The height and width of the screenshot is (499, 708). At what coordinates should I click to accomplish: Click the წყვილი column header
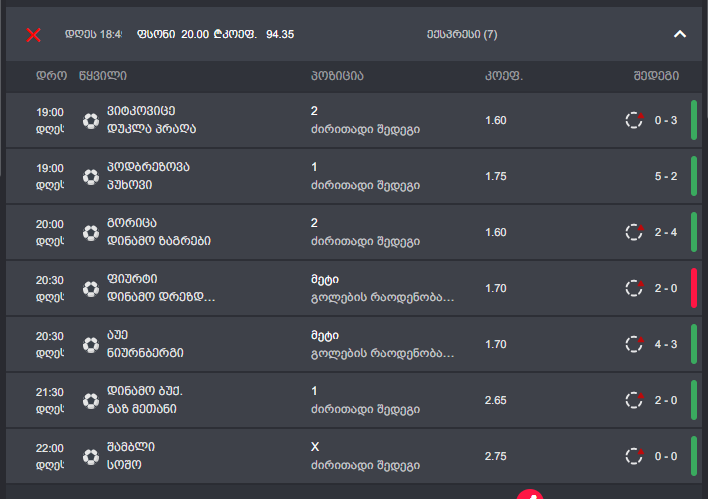click(x=103, y=75)
